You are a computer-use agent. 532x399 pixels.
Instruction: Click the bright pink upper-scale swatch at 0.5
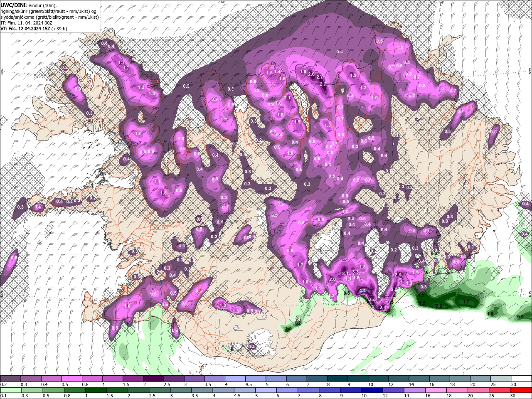pyautogui.click(x=71, y=379)
